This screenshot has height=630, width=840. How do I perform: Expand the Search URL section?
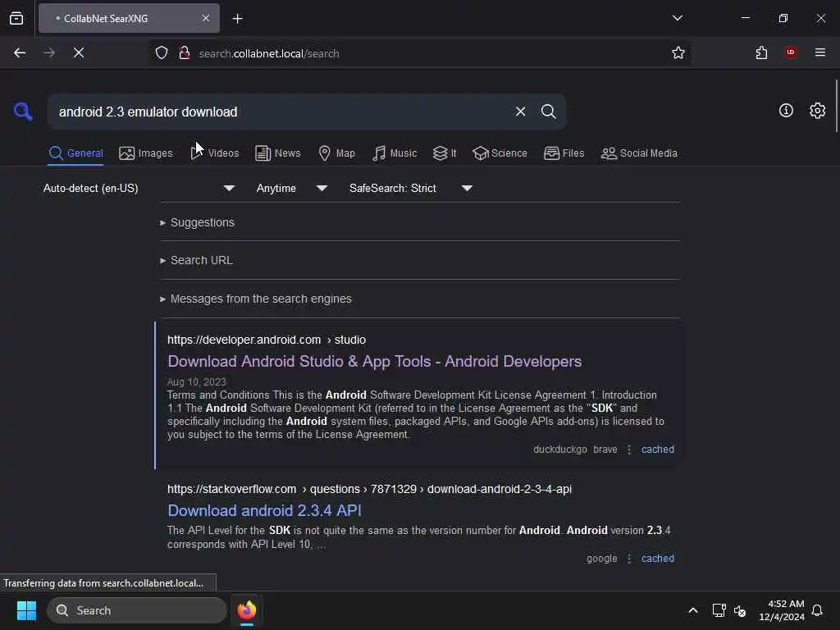[196, 260]
